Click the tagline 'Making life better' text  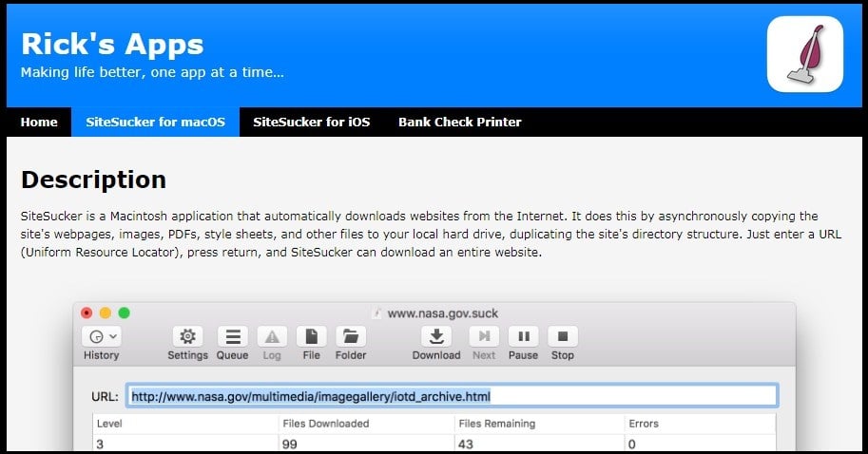pyautogui.click(x=152, y=72)
